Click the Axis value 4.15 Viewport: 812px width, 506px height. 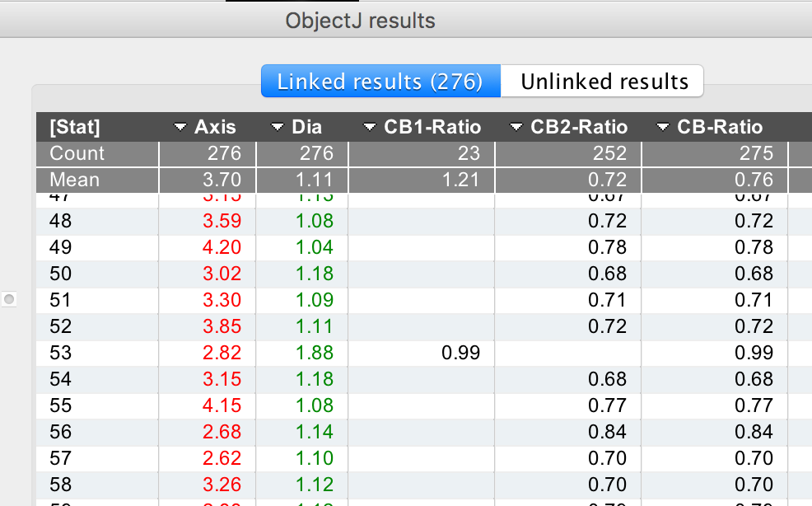(x=222, y=406)
